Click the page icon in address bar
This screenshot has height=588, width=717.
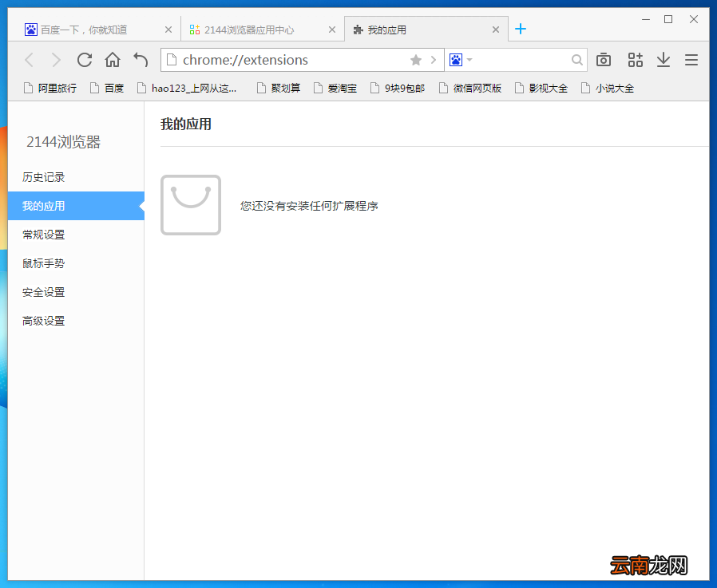(172, 60)
